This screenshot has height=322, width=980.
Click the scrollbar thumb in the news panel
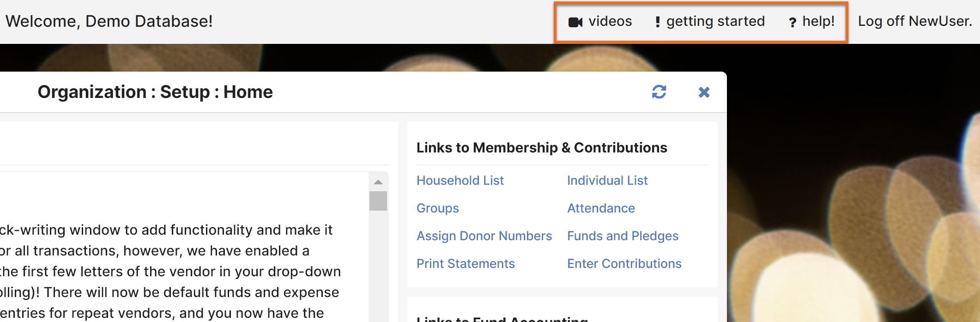click(x=378, y=201)
